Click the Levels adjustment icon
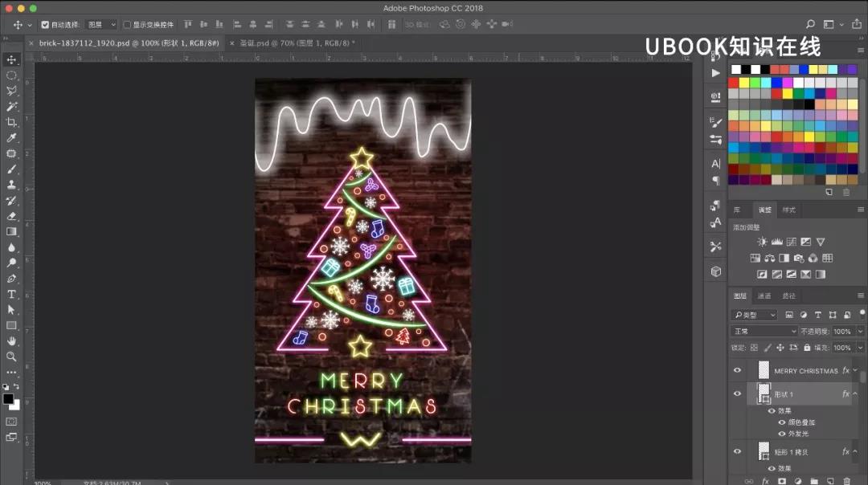868x485 pixels. point(777,242)
